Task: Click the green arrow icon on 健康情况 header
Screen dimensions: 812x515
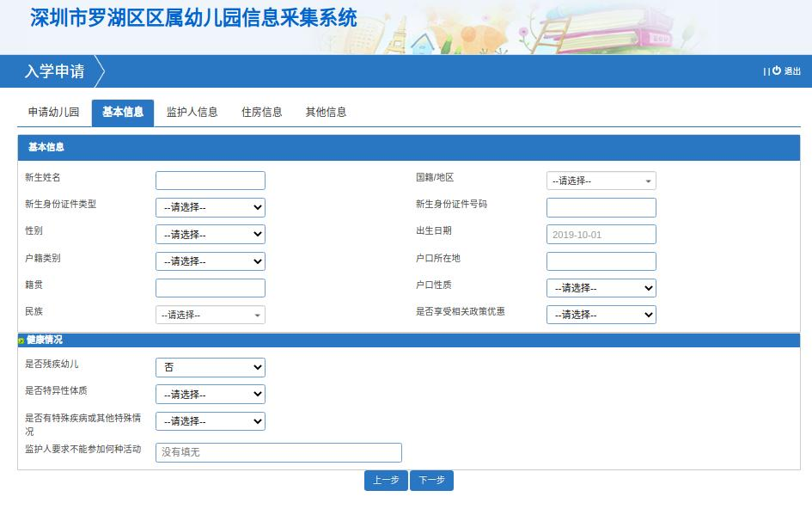Action: tap(21, 340)
